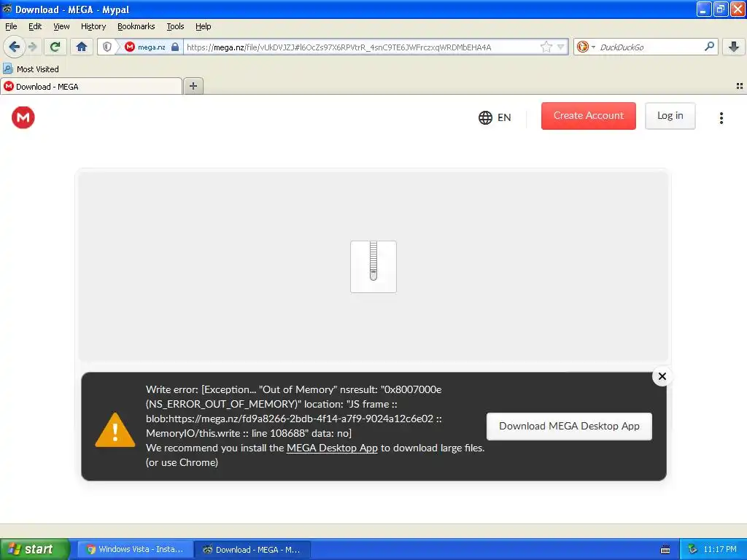Click the Log in button
The height and width of the screenshot is (560, 747).
(670, 116)
